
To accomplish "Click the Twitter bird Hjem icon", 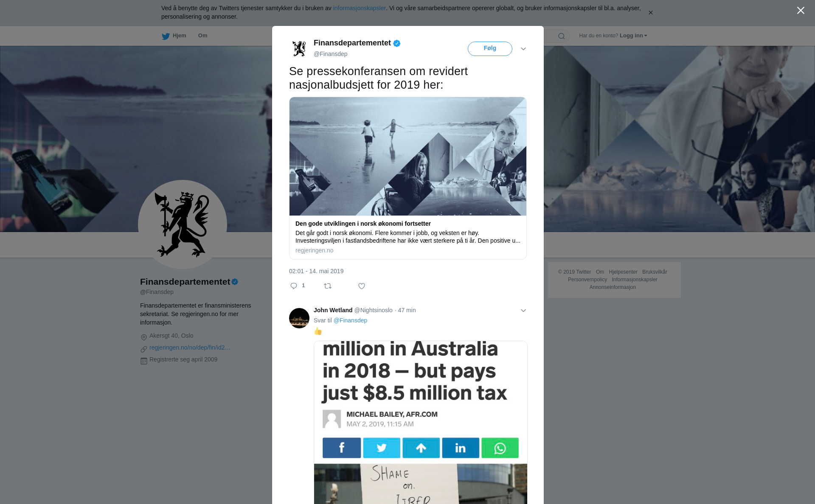I will pos(166,36).
